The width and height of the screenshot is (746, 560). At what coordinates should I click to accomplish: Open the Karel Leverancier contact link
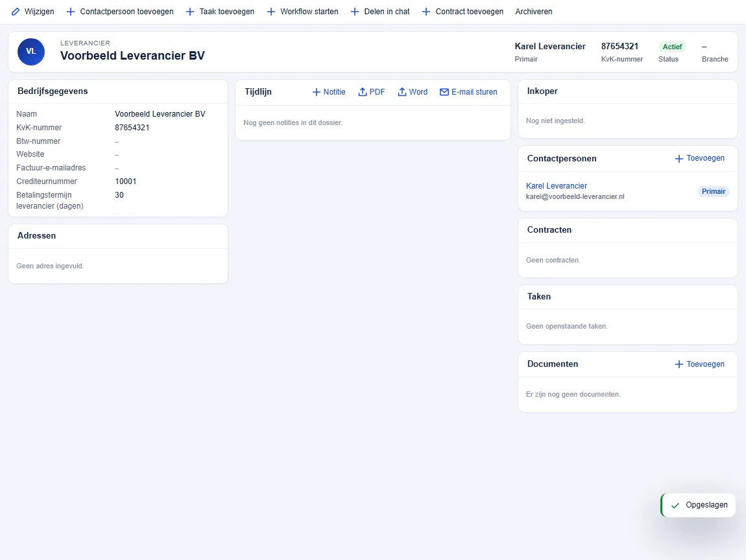click(557, 186)
